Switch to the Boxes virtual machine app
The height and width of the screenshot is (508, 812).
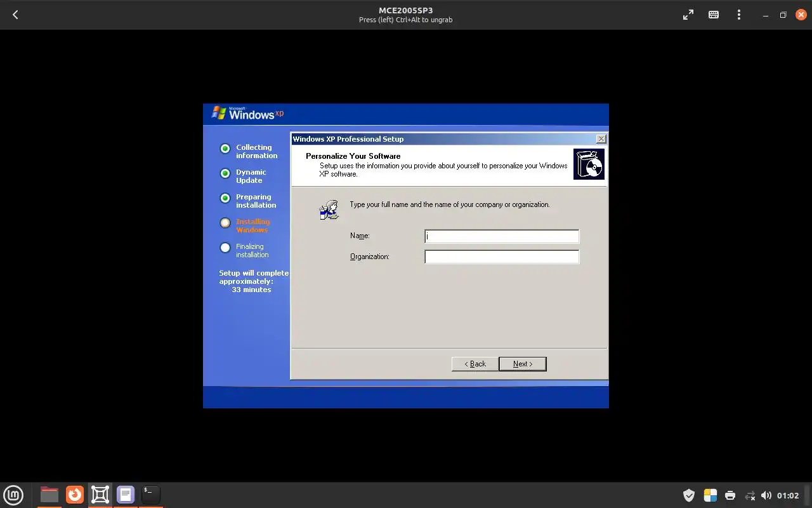[x=100, y=495]
